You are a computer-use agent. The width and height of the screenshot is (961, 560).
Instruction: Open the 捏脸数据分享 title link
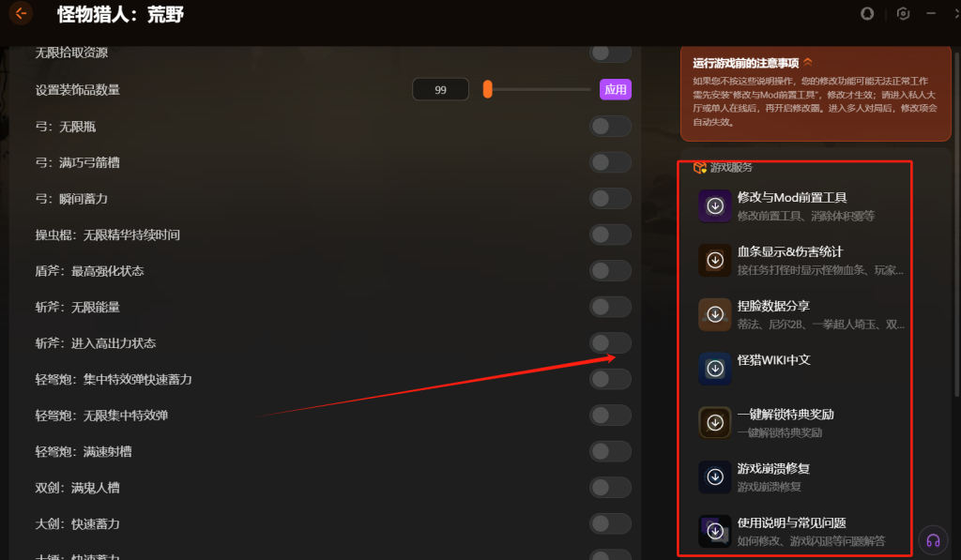point(773,306)
